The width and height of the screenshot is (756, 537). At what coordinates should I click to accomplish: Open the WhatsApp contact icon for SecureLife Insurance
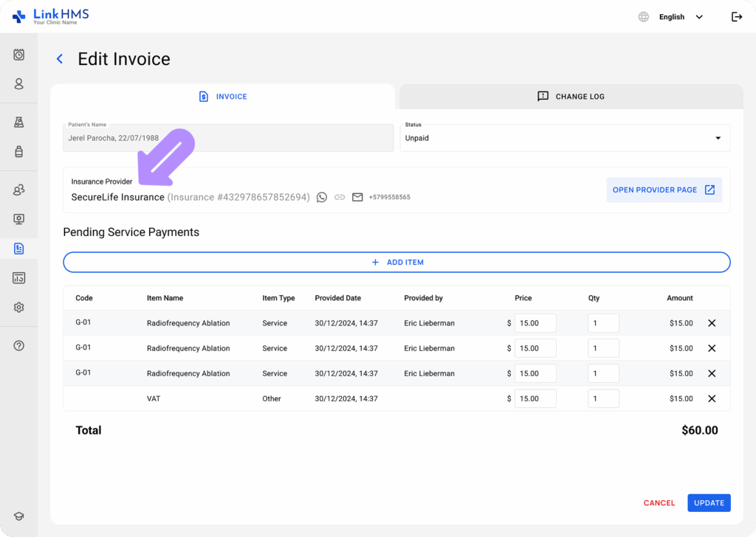(321, 197)
